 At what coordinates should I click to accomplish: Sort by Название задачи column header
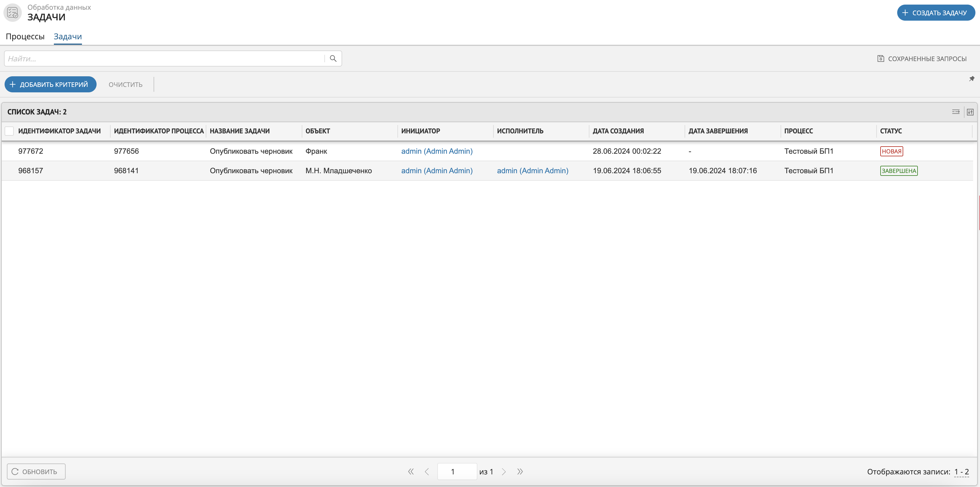(x=240, y=131)
